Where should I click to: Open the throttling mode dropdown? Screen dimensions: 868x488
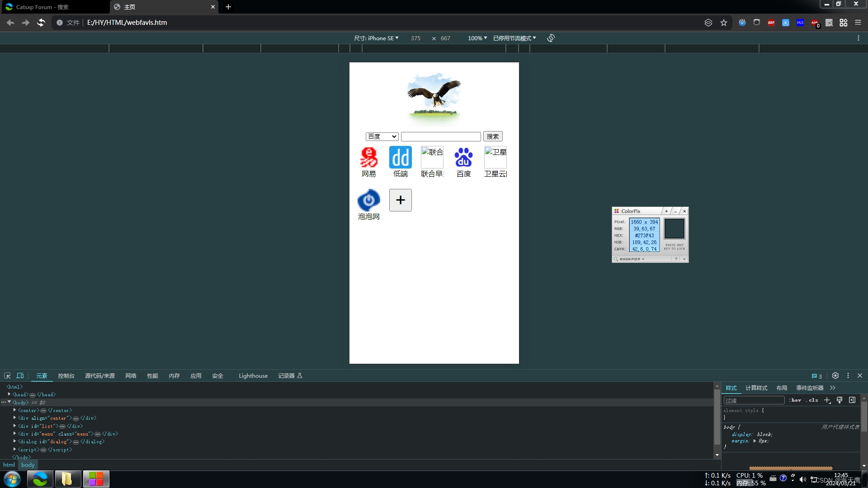point(514,38)
